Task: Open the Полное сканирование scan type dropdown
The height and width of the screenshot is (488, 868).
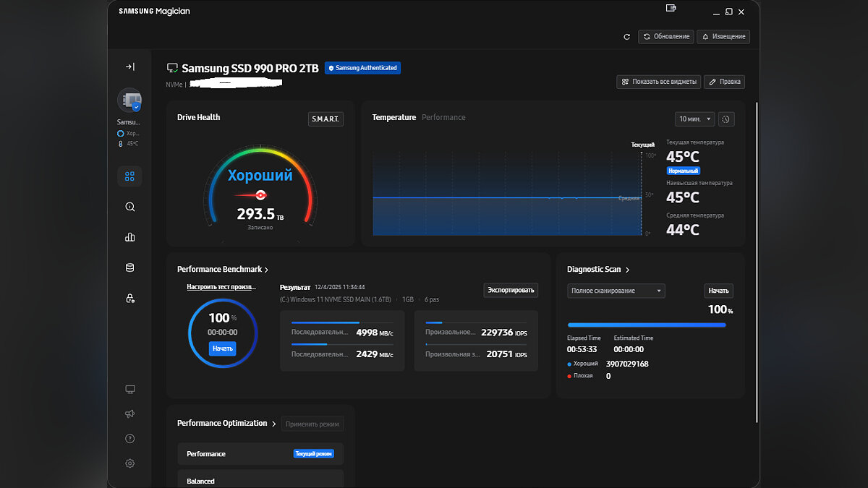Action: (x=616, y=291)
